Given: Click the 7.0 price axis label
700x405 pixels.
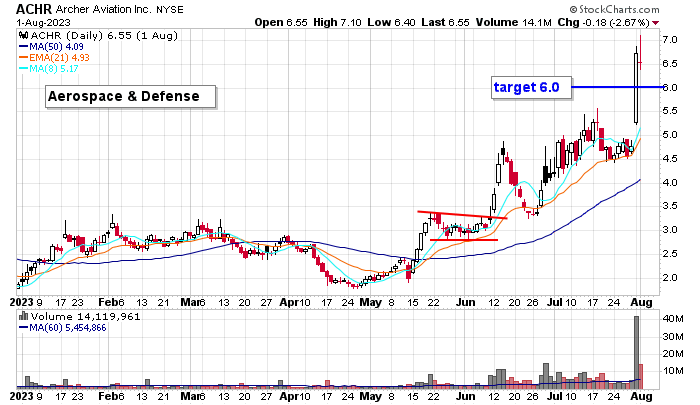Looking at the screenshot, I should point(670,40).
